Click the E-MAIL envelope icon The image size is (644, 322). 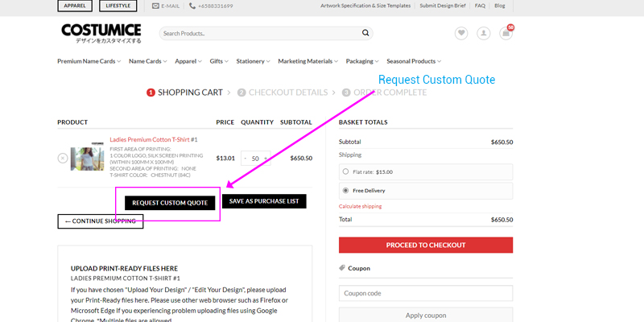pyautogui.click(x=155, y=6)
